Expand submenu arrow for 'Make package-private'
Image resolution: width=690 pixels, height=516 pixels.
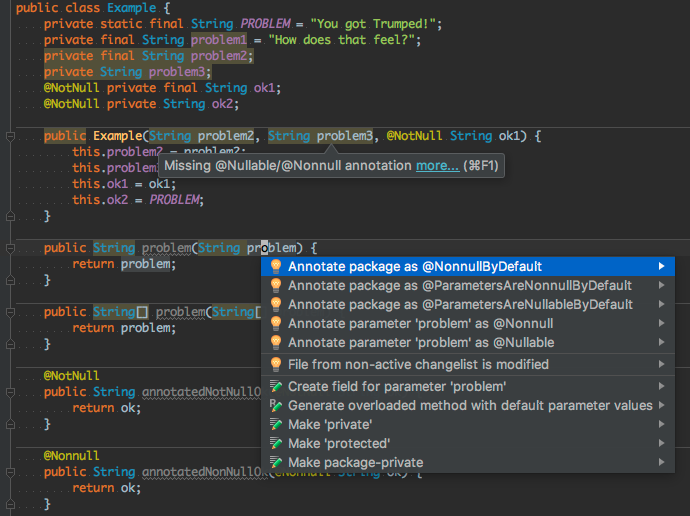click(x=661, y=461)
